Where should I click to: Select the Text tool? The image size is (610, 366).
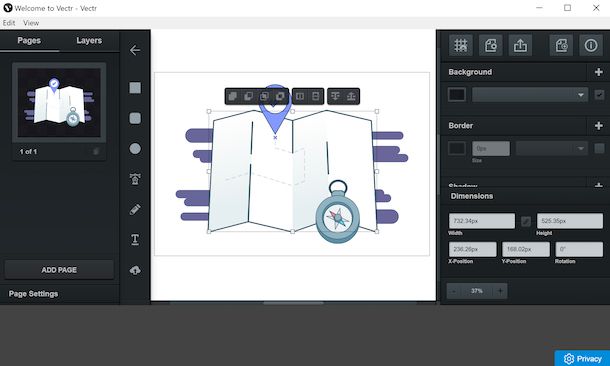[x=135, y=240]
